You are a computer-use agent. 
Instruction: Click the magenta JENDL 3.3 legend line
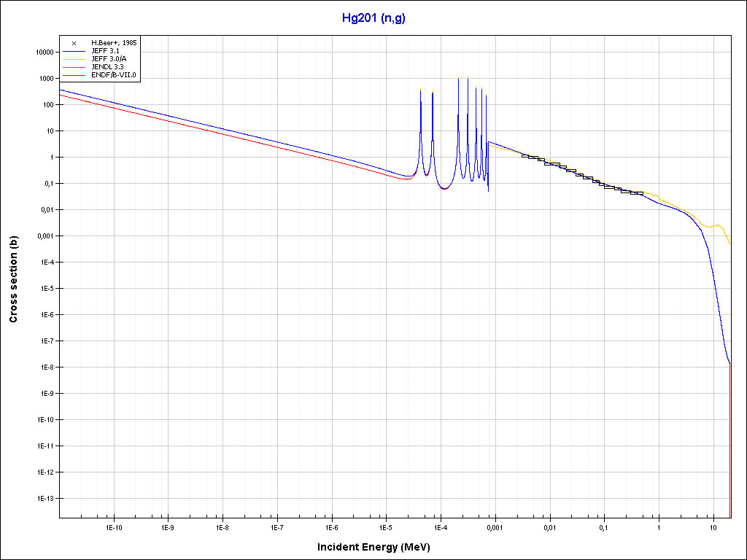74,67
